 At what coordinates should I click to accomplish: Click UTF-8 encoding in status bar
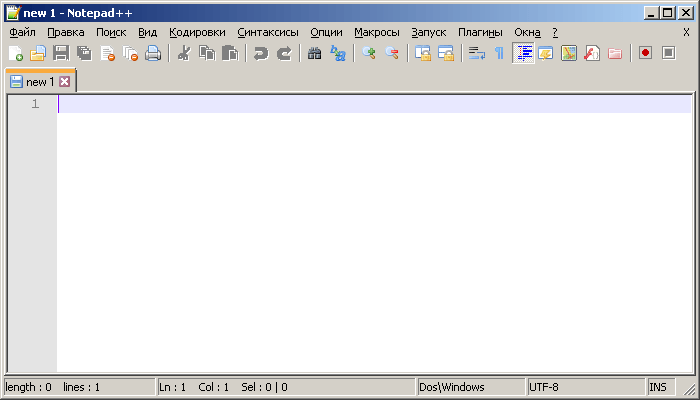pyautogui.click(x=587, y=387)
